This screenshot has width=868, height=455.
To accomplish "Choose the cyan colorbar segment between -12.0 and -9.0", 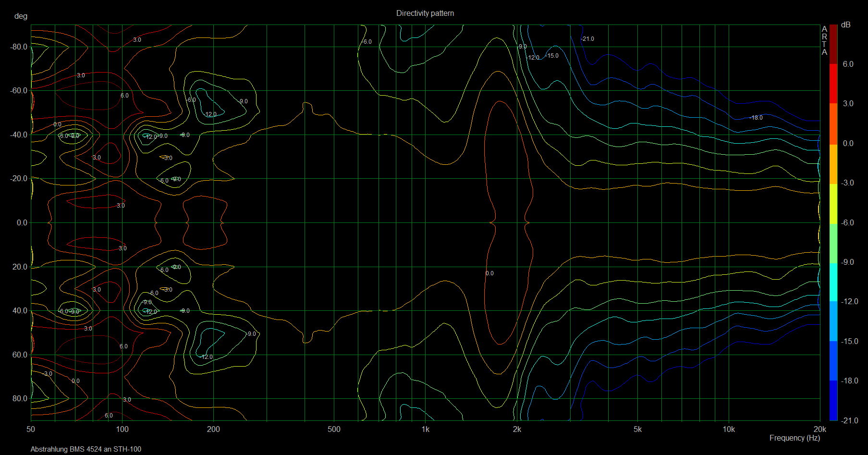I will [833, 282].
